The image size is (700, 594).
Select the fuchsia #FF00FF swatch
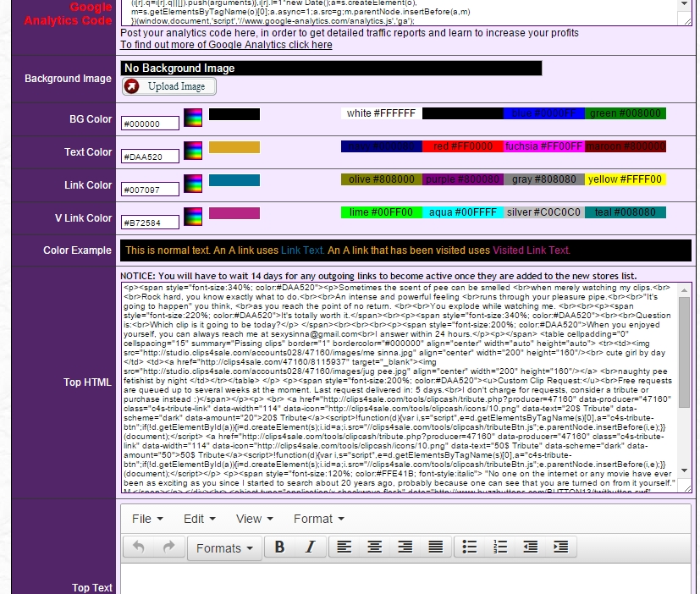click(543, 146)
